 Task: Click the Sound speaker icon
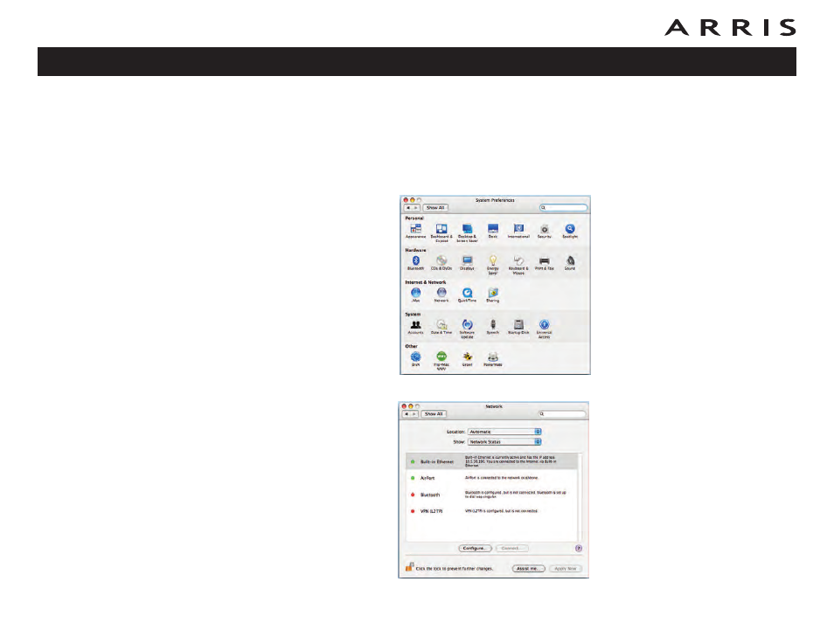tap(570, 260)
